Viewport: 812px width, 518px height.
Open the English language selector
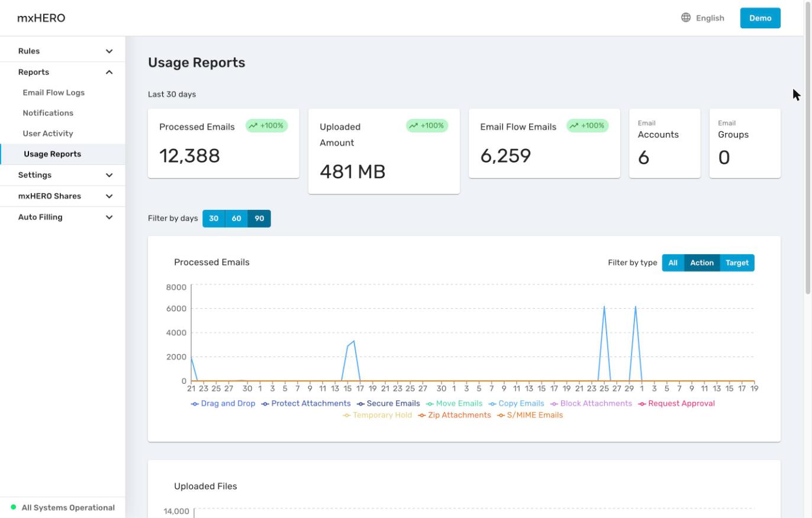coord(703,18)
